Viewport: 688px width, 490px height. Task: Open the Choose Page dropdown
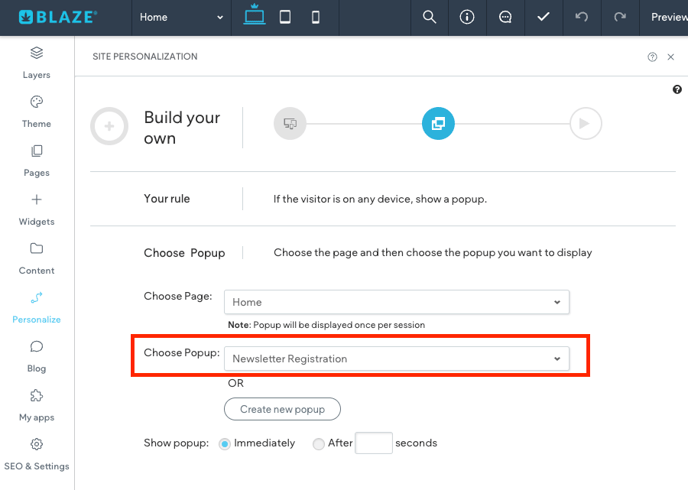point(396,302)
